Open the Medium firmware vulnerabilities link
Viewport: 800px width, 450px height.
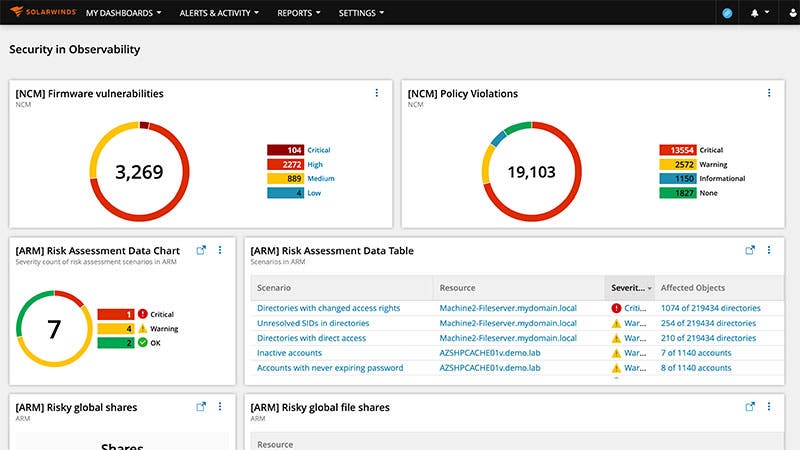coord(321,179)
